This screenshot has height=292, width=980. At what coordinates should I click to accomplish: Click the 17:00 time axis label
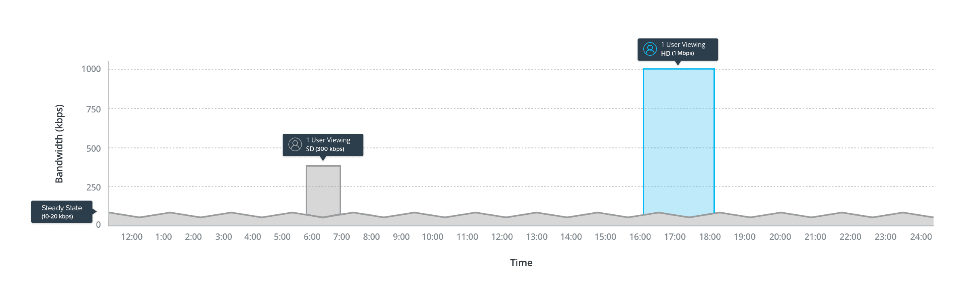(675, 237)
